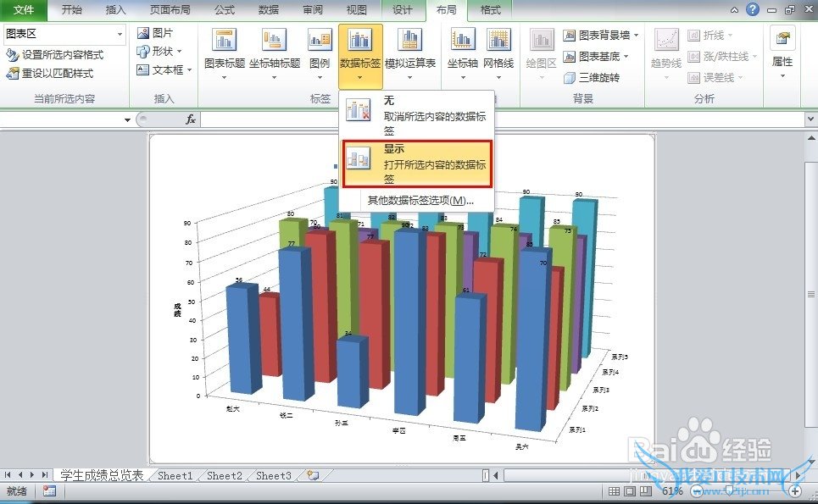Open the 图例 legend menu

click(x=320, y=54)
